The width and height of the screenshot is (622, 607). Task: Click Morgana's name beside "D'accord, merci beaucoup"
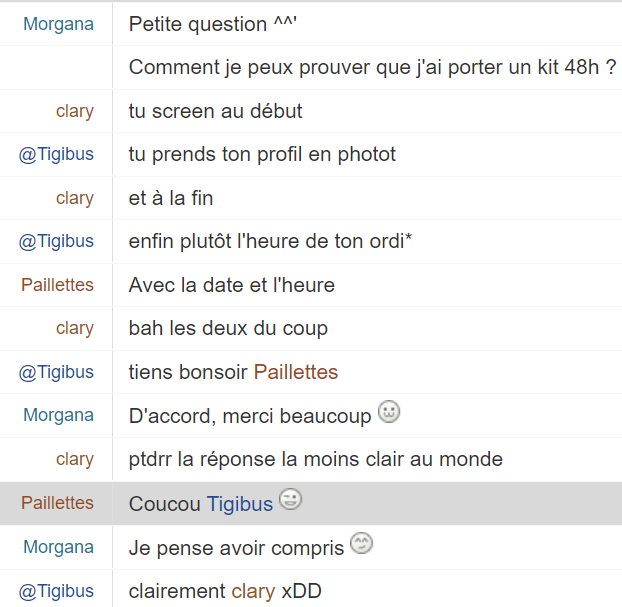tap(58, 415)
